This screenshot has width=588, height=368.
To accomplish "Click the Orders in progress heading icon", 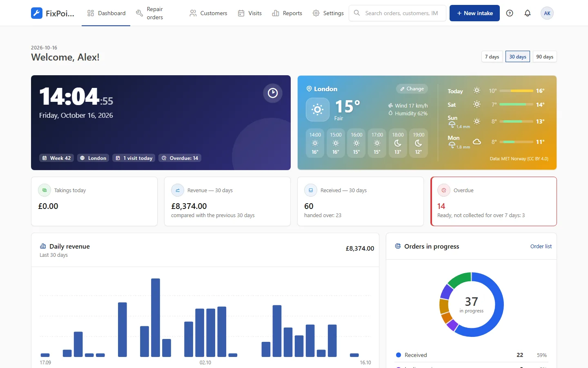I will [x=398, y=246].
